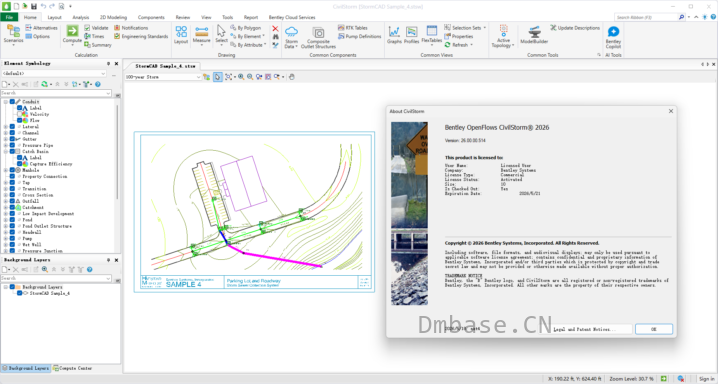Viewport: 718px width, 384px height.
Task: Collapse the Catch Basin tree node
Action: coord(5,151)
